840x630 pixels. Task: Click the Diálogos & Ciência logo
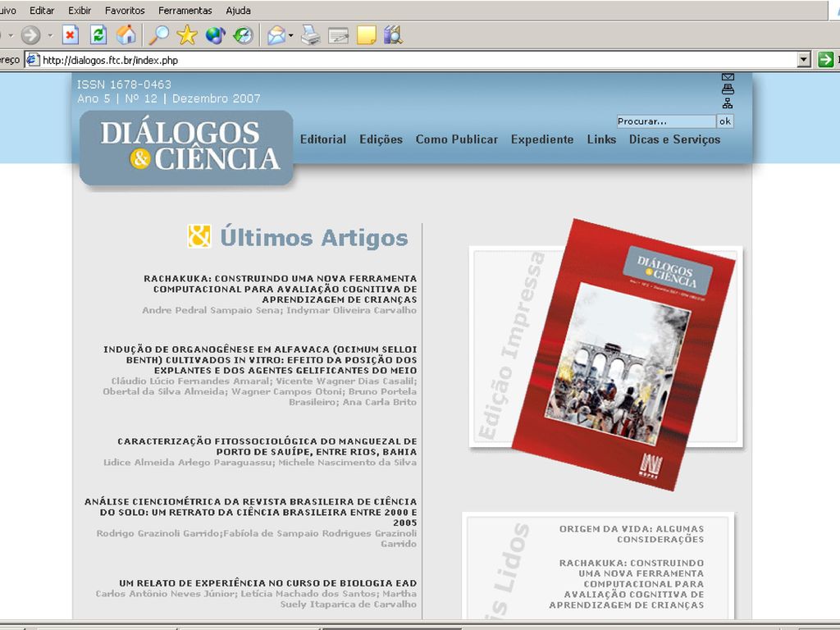pos(186,148)
